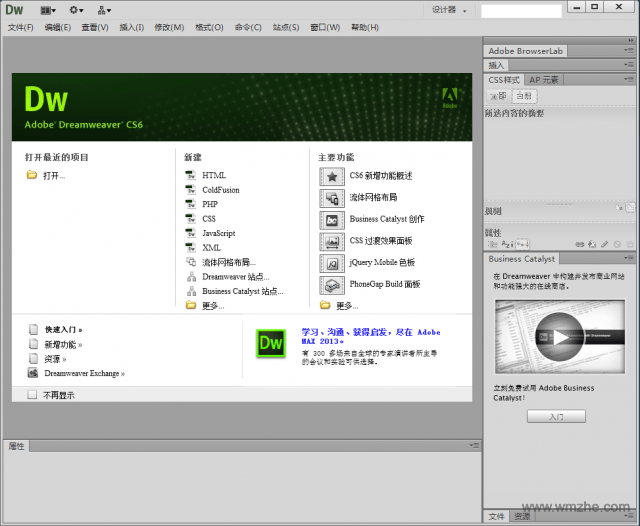
Task: Open the 更多 folder under 新建
Action: coord(191,305)
